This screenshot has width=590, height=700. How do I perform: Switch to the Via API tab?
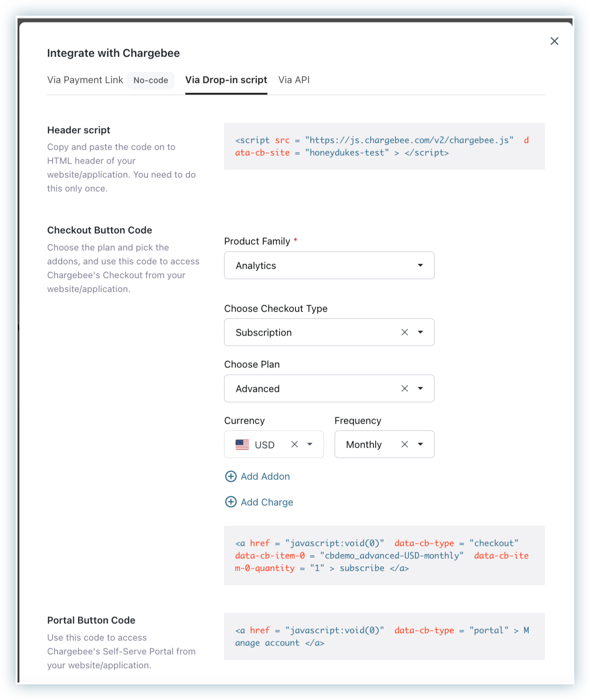coord(294,80)
